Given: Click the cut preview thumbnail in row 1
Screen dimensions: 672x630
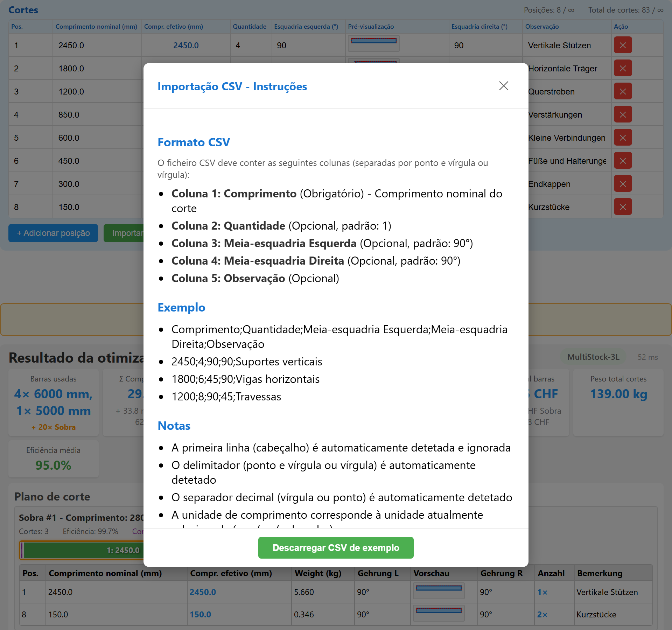Looking at the screenshot, I should point(373,43).
